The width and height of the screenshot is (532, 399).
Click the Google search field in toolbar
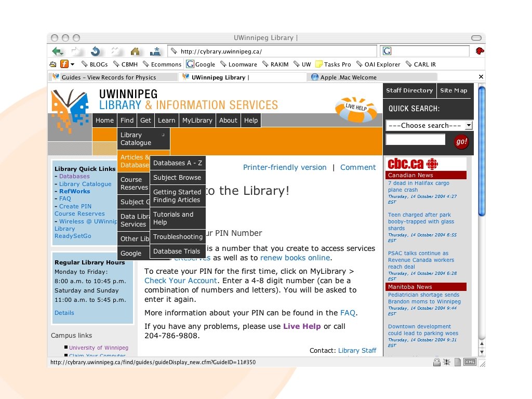click(x=425, y=51)
